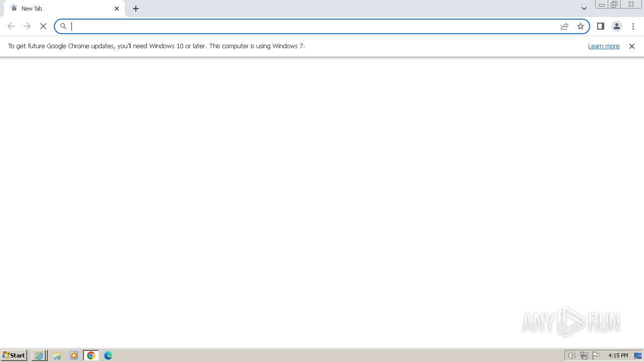This screenshot has height=362, width=644.
Task: Open the Chrome three-dot menu
Action: (633, 26)
